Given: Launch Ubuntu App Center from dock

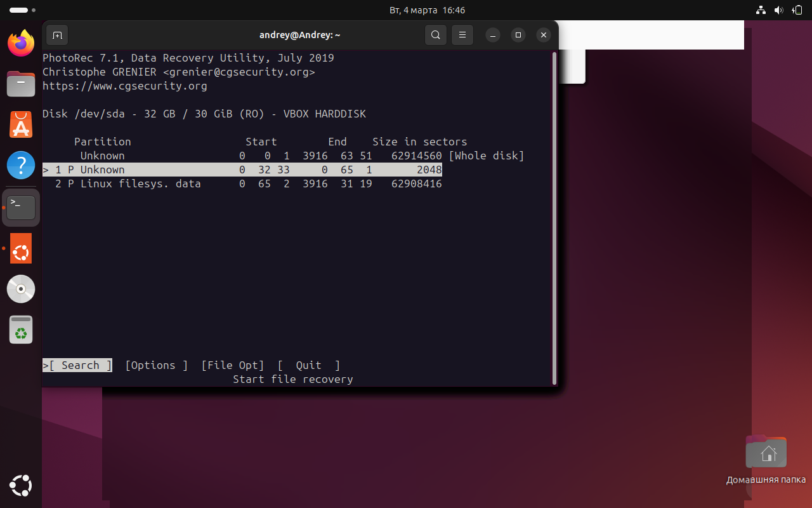Looking at the screenshot, I should coord(21,124).
